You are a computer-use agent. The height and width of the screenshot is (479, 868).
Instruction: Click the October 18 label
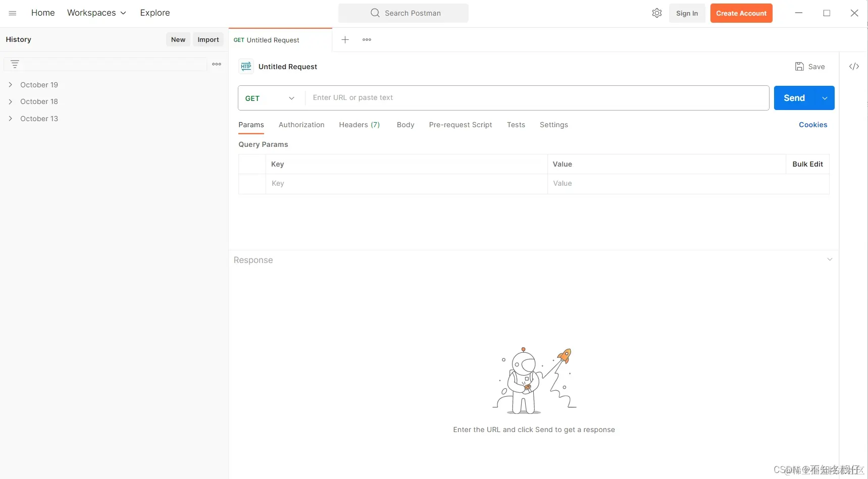(x=39, y=101)
